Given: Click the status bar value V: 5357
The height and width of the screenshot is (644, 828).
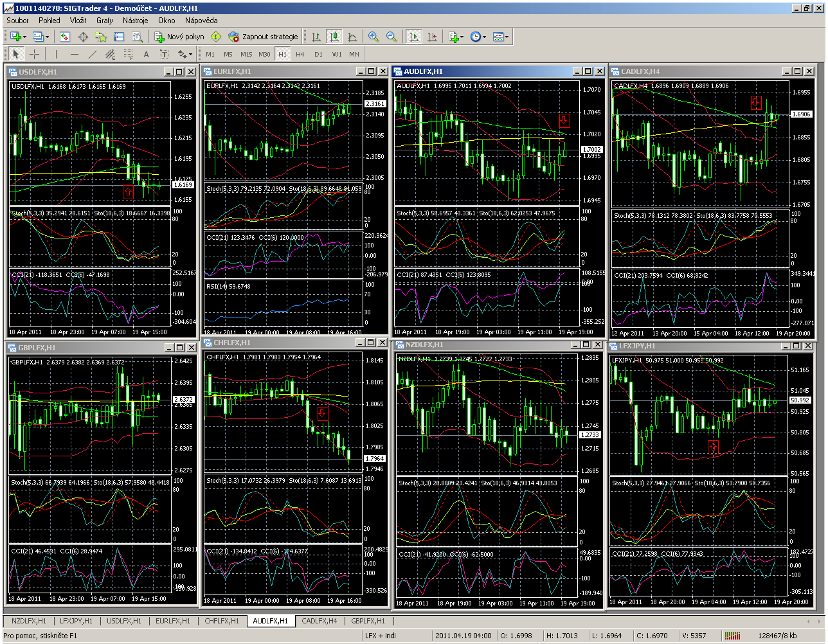Looking at the screenshot, I should pos(694,636).
